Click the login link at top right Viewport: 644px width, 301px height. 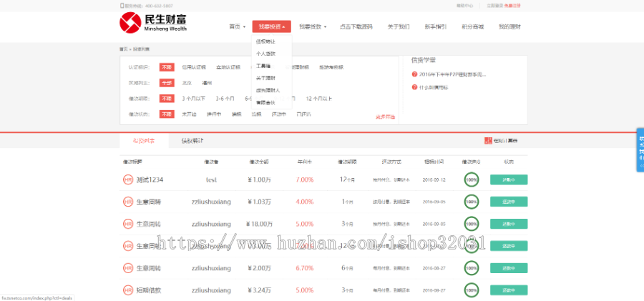[x=494, y=6]
